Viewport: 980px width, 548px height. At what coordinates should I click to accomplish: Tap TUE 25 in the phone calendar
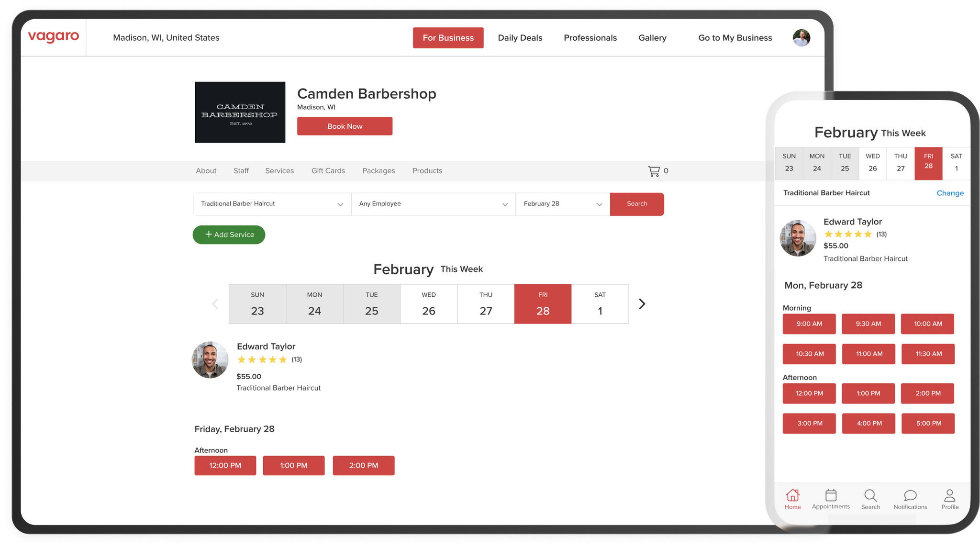[x=845, y=163]
